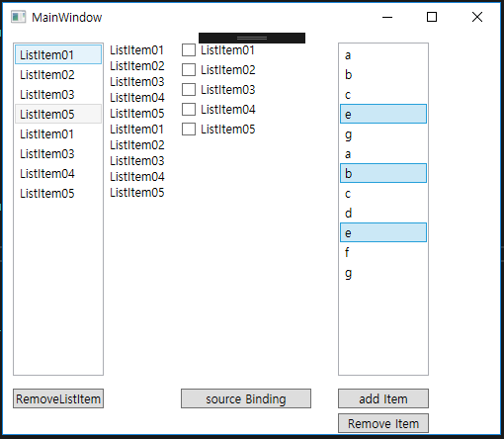
Task: Click the dark debug toolbar handle at top
Action: tap(252, 38)
